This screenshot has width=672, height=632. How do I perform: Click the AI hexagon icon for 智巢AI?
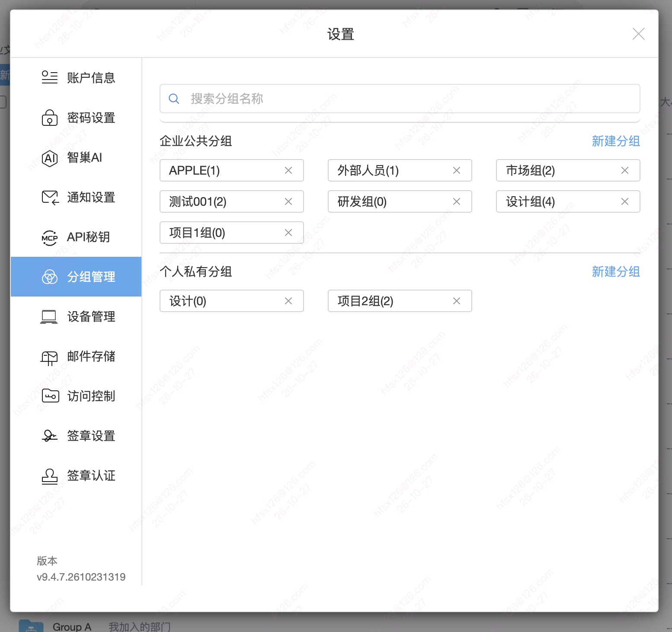[x=49, y=158]
